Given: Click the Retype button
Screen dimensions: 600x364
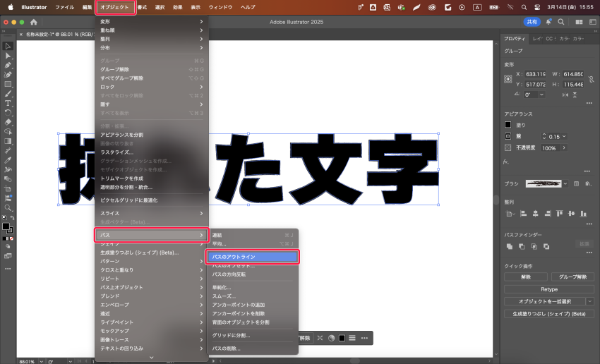Looking at the screenshot, I should (548, 289).
